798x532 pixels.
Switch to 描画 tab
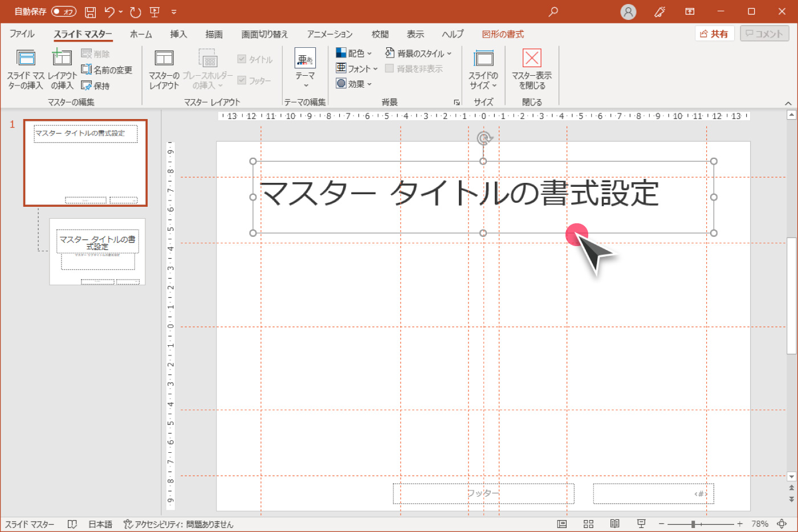(x=214, y=34)
